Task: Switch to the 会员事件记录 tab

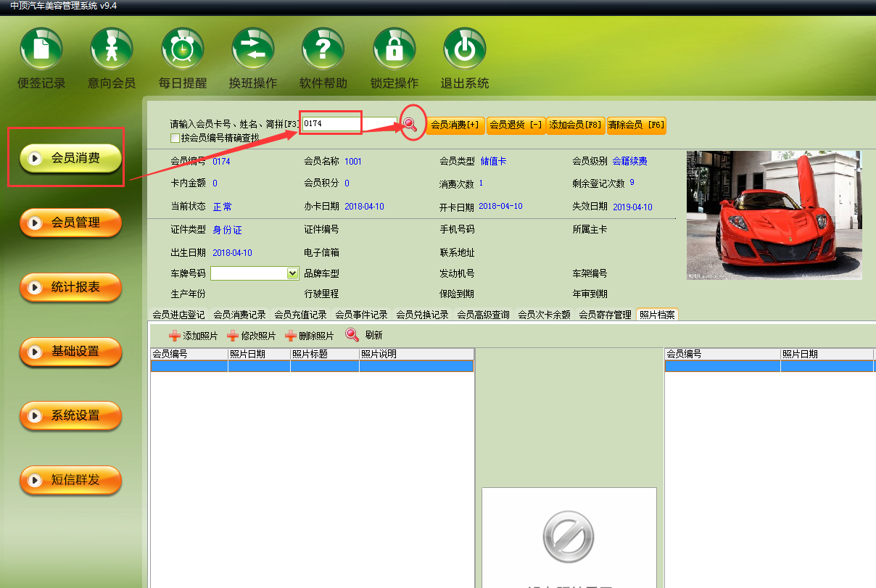Action: pos(361,315)
